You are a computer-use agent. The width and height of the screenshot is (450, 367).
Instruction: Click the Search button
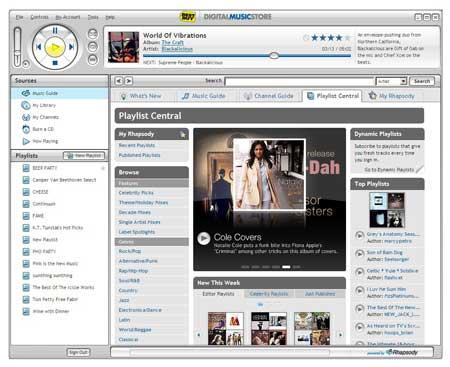point(422,81)
